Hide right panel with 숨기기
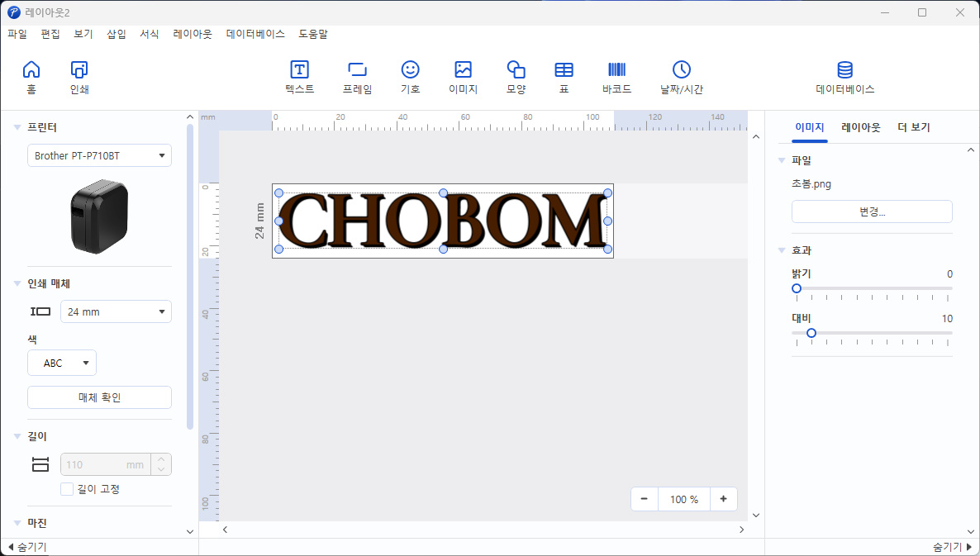This screenshot has width=980, height=556. pos(953,547)
